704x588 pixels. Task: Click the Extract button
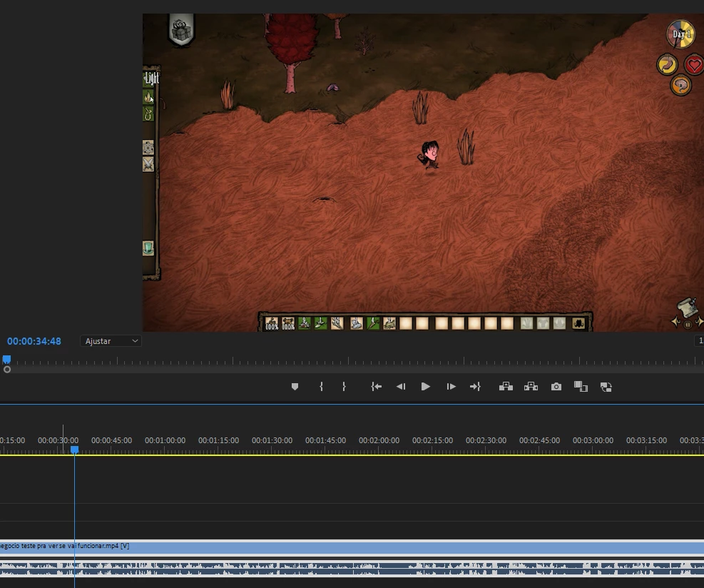coord(531,387)
